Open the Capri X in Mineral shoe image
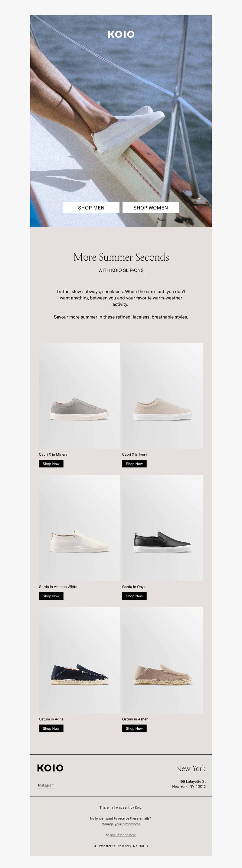The height and width of the screenshot is (868, 242). [79, 396]
